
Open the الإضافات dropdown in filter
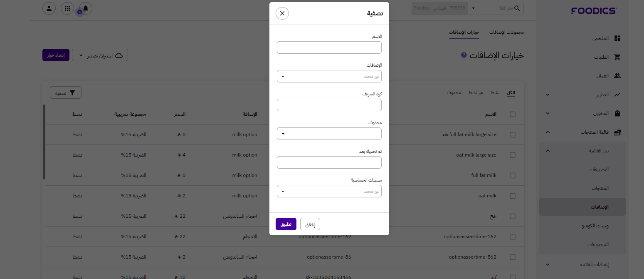coord(329,77)
